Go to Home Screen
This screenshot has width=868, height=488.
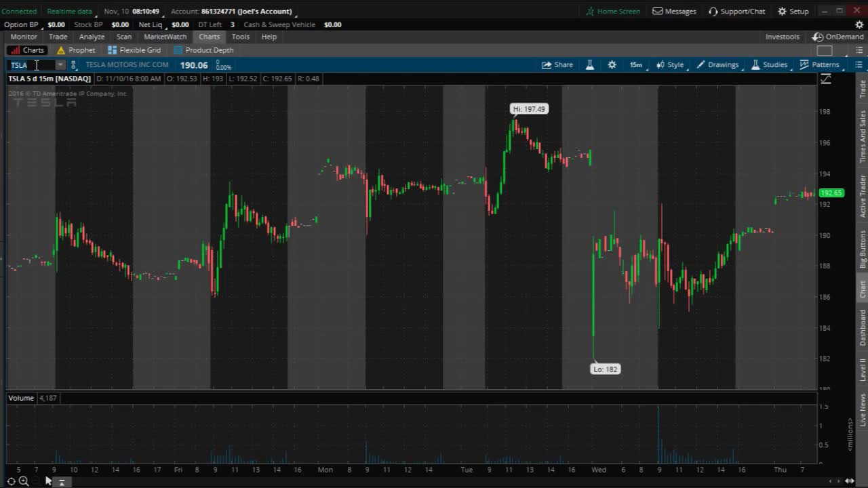click(613, 12)
